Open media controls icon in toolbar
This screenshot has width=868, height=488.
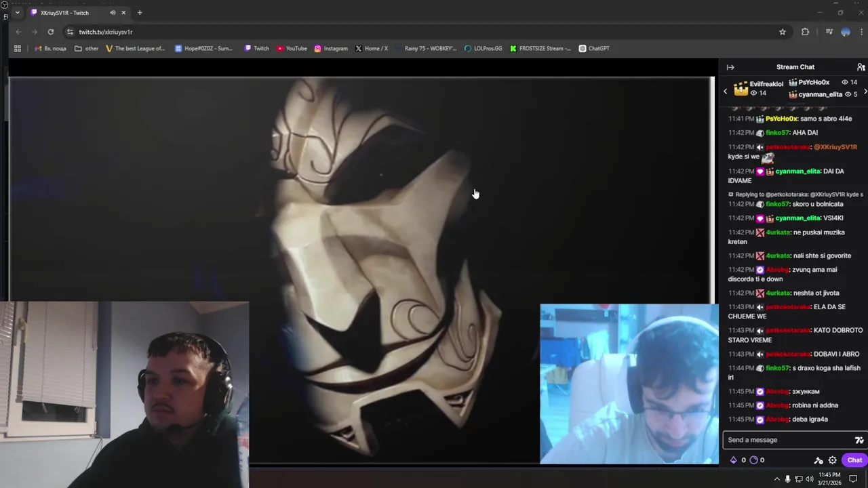[x=829, y=32]
